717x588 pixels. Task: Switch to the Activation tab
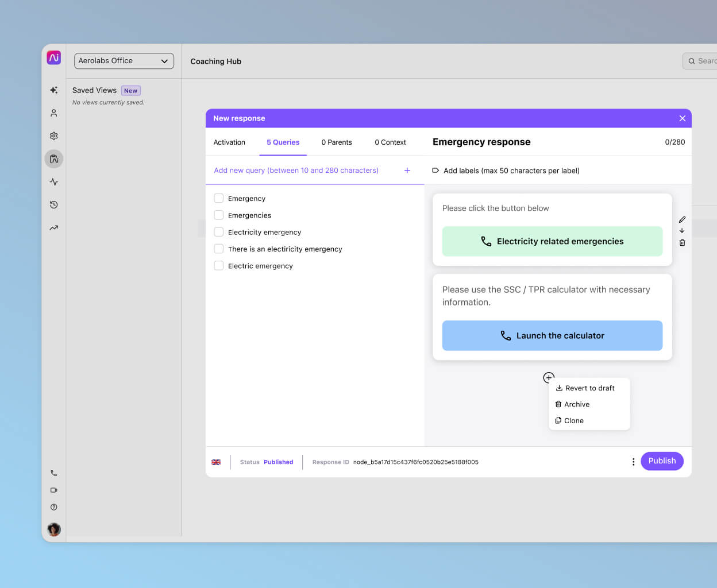[229, 142]
